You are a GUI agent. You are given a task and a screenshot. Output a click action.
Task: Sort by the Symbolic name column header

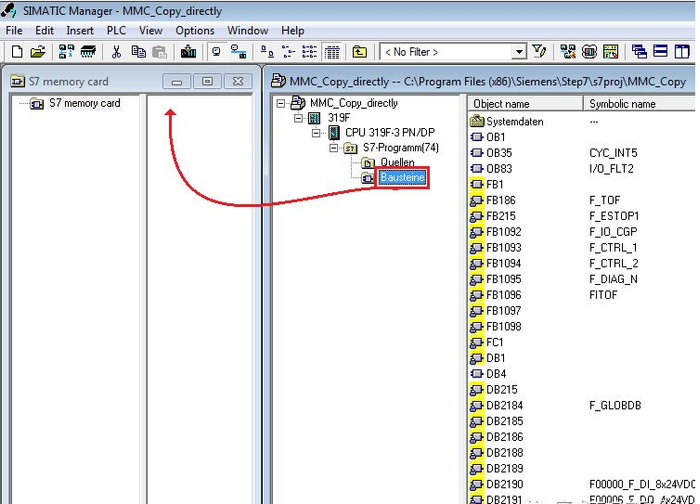[x=622, y=104]
